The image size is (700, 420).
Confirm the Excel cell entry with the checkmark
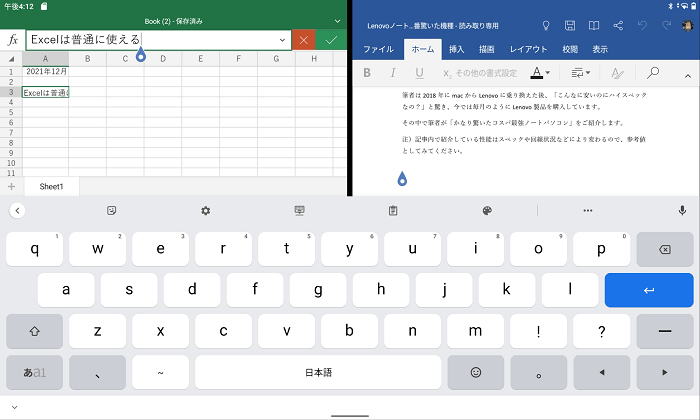(x=331, y=40)
